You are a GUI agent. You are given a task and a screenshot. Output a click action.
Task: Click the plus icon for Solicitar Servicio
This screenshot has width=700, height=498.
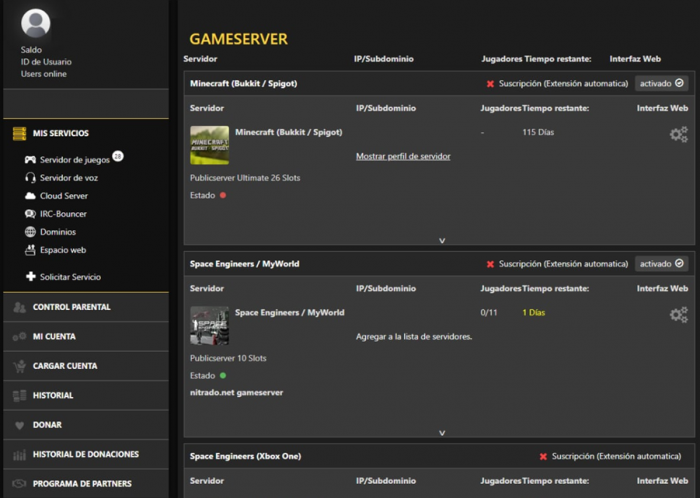[x=30, y=277]
